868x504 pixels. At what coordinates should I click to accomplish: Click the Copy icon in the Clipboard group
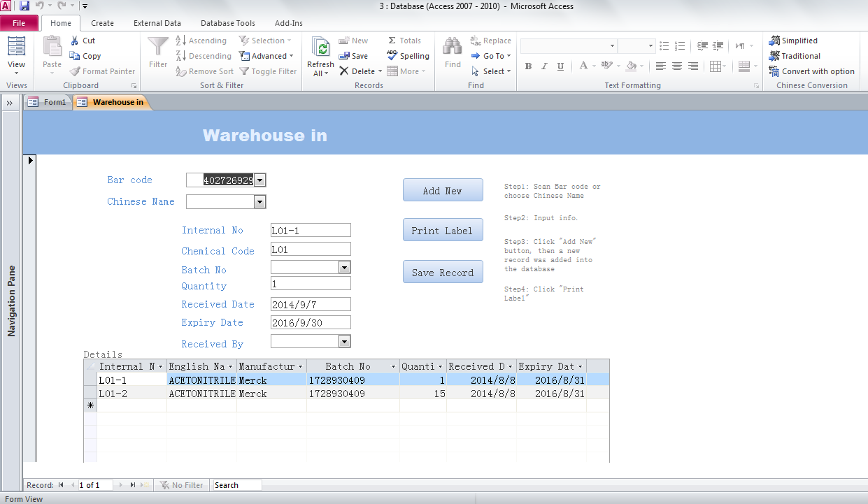tap(75, 56)
